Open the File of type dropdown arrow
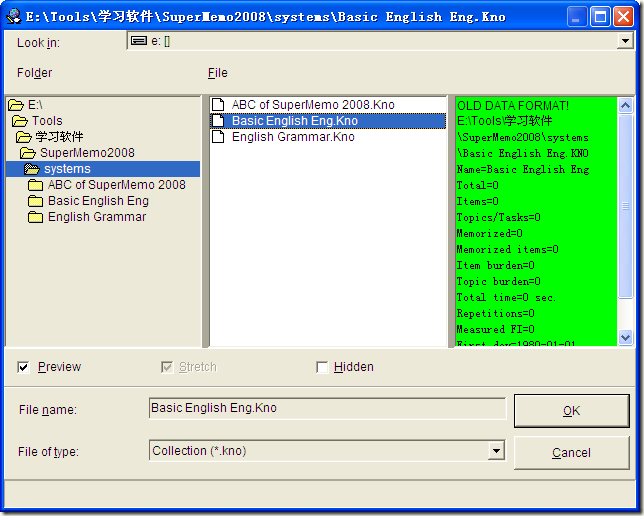 496,451
